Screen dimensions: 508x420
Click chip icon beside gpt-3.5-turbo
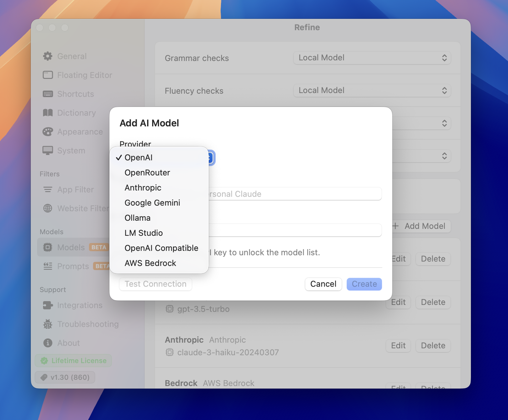coord(169,309)
